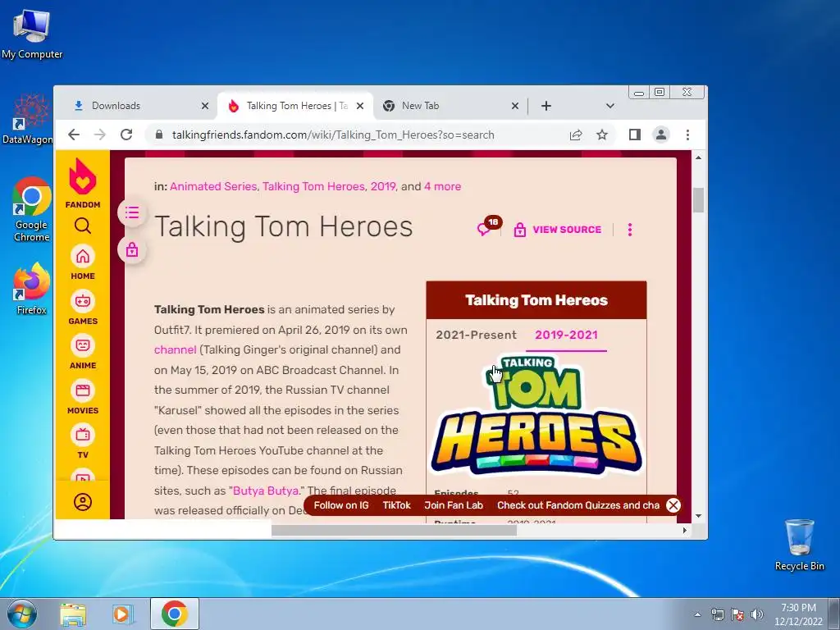The width and height of the screenshot is (840, 630).
Task: Open Fandom sidebar search magnifier
Action: (x=83, y=226)
